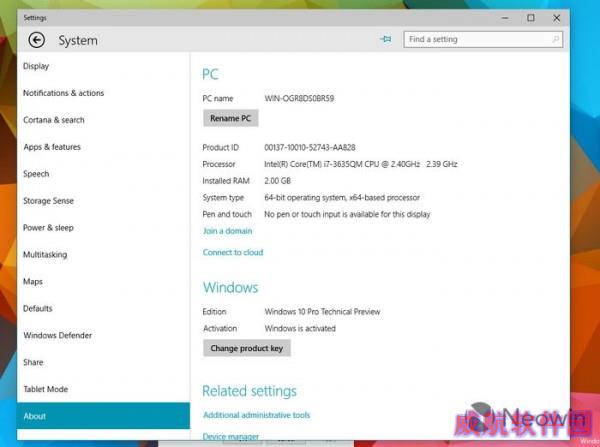Click the Intel Core i7-3635QM processor text
Image resolution: width=600 pixels, height=447 pixels.
pos(361,164)
